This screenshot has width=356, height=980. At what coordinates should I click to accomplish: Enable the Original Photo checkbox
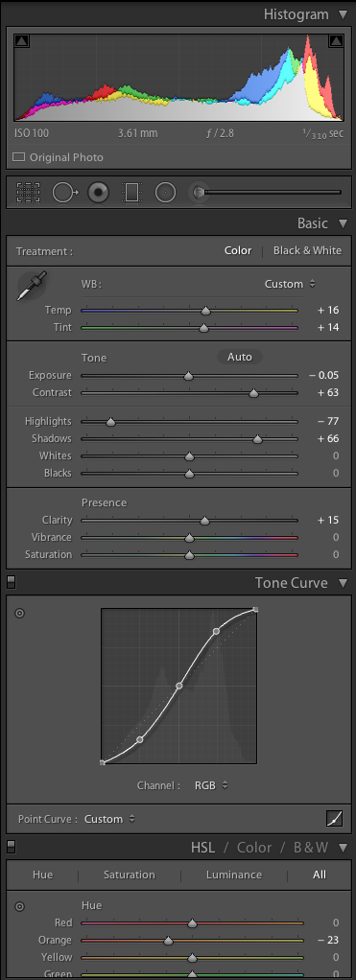pyautogui.click(x=19, y=157)
